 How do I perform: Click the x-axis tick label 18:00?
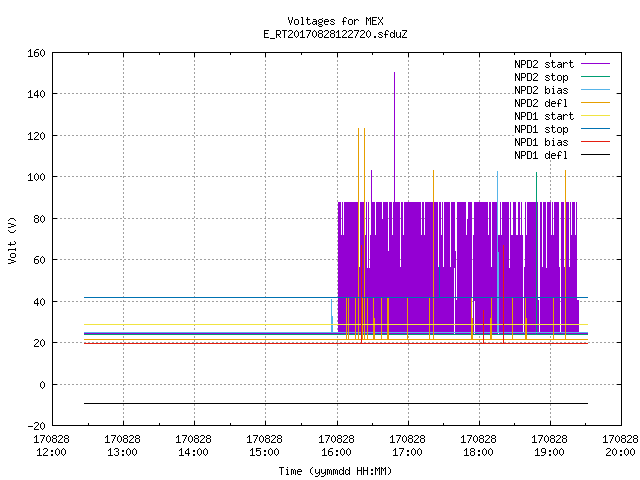[478, 453]
